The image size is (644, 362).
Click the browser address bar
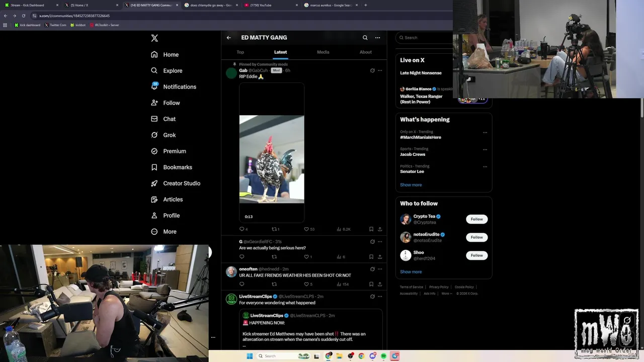[x=242, y=16]
